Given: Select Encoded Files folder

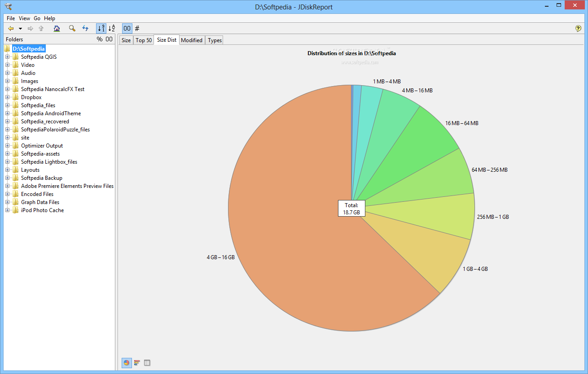Looking at the screenshot, I should (37, 194).
